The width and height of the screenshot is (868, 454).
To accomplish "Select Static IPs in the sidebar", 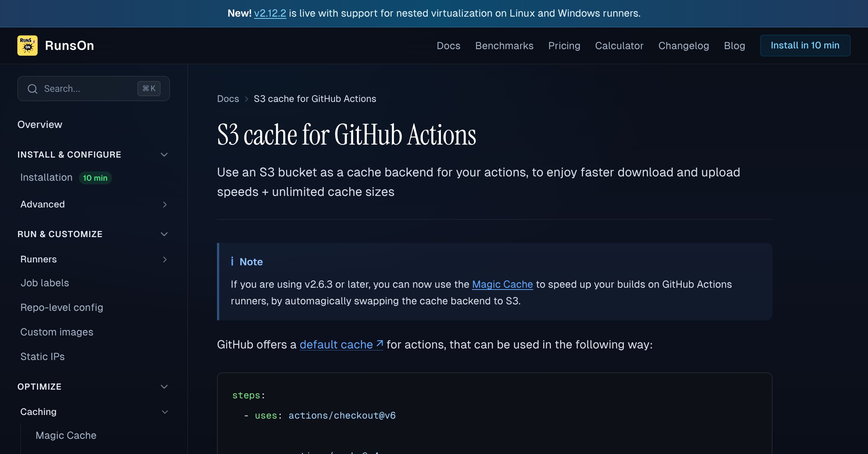I will 42,356.
